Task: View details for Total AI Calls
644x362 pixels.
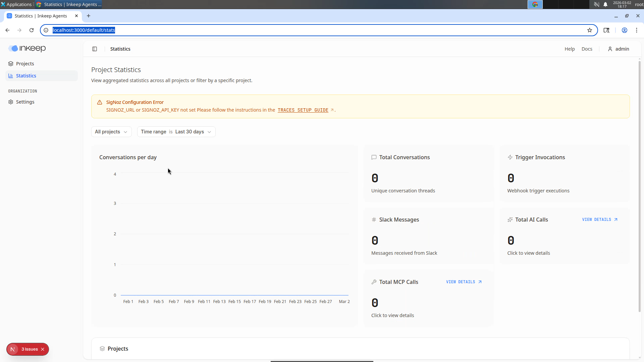Action: pos(600,220)
